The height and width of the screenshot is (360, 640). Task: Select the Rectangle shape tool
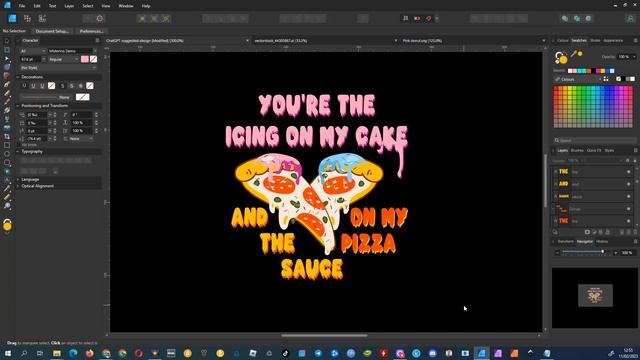7,145
